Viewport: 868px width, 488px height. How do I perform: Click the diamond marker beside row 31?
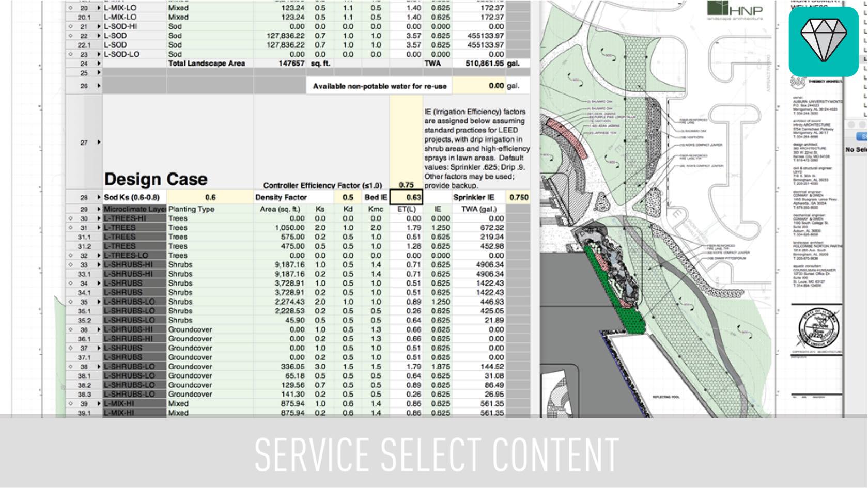coord(71,228)
